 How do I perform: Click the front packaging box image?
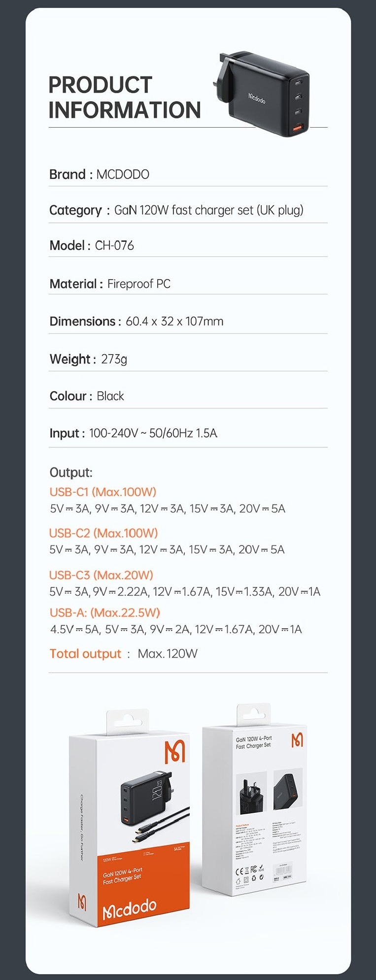click(x=129, y=819)
